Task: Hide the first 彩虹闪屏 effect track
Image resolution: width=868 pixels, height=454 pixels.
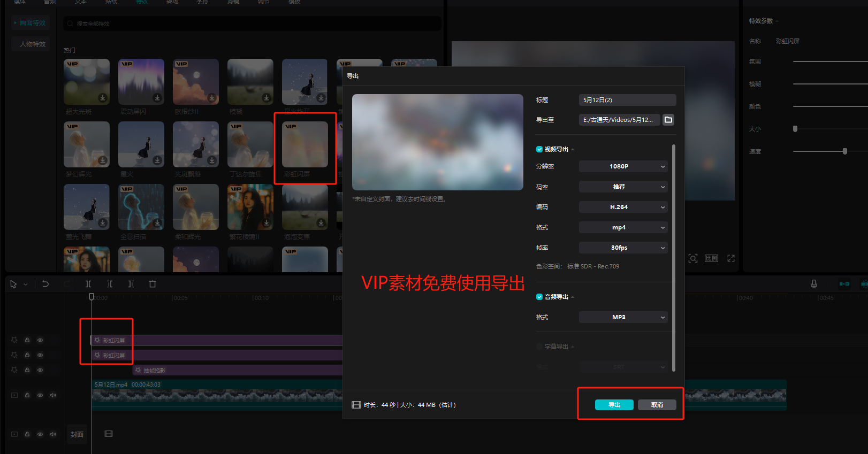Action: click(40, 340)
